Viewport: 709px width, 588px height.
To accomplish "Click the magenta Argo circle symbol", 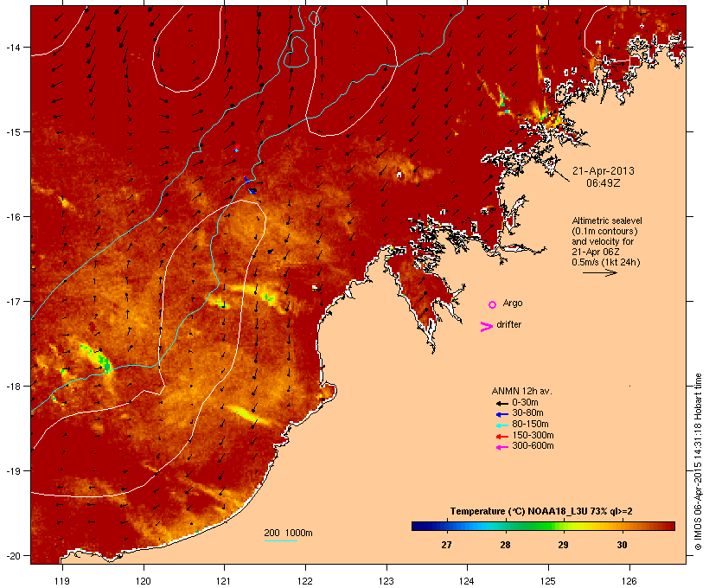I will 493,305.
